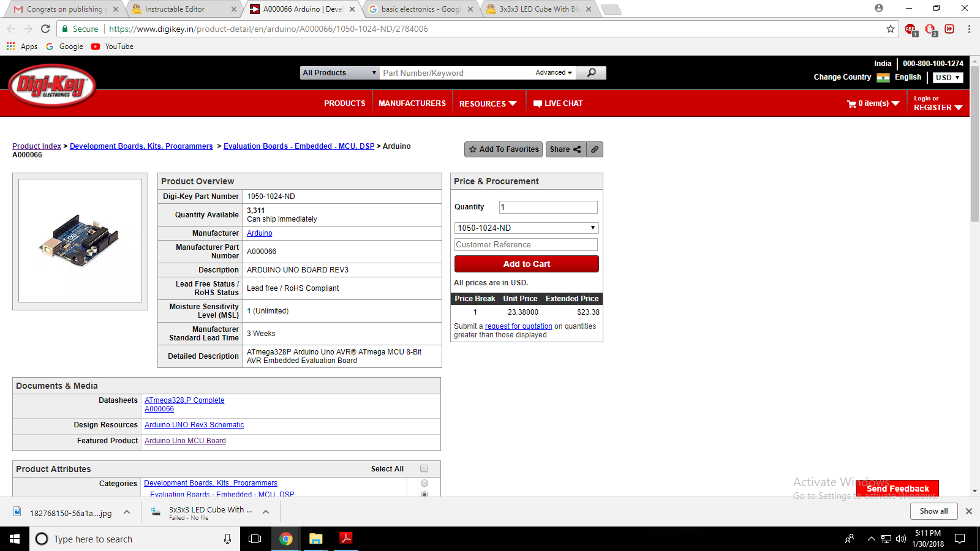Open the Arduino Uno MCU Board featured link
980x551 pixels.
pos(185,441)
